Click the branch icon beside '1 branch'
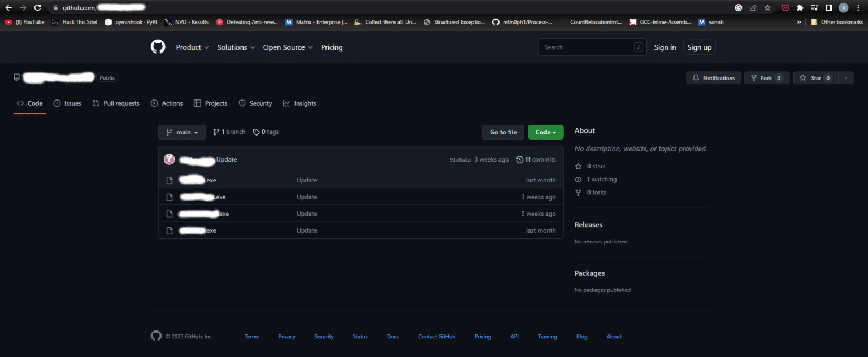The height and width of the screenshot is (357, 868). 216,132
